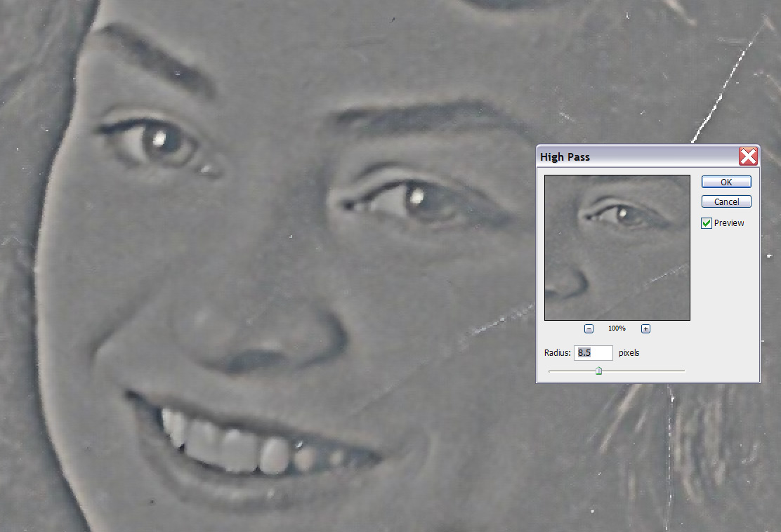Click the High Pass dialog title bar

pyautogui.click(x=632, y=157)
